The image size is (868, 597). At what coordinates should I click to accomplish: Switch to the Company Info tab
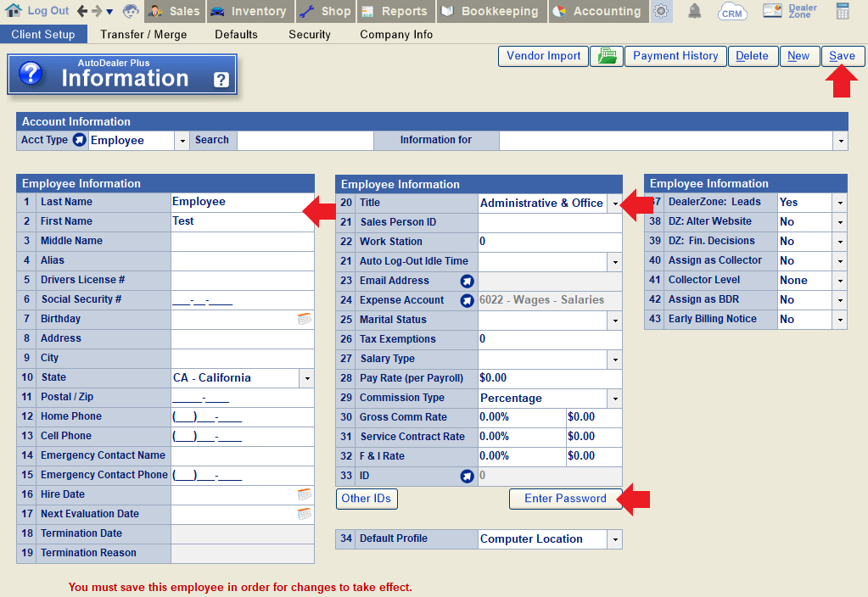point(396,34)
